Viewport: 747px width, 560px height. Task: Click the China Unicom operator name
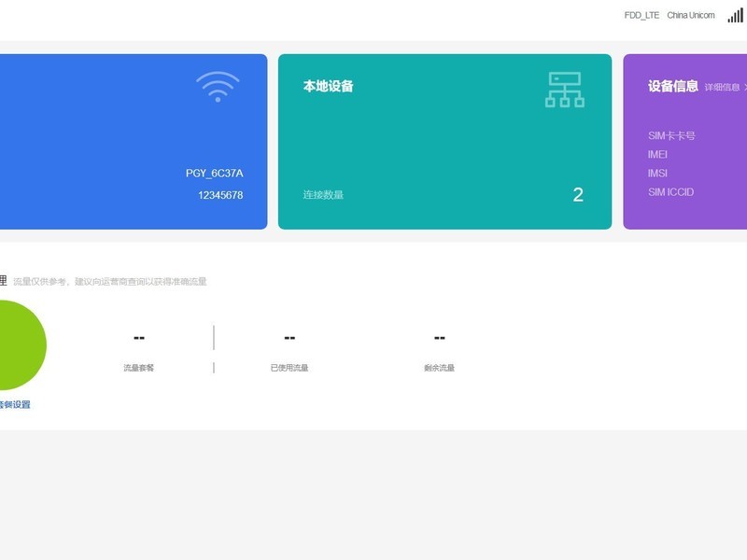[x=691, y=15]
